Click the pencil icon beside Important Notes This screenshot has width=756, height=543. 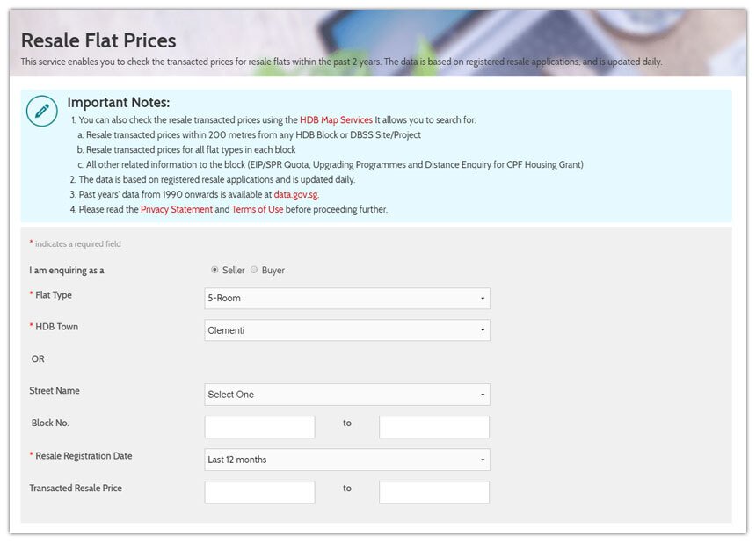(42, 111)
